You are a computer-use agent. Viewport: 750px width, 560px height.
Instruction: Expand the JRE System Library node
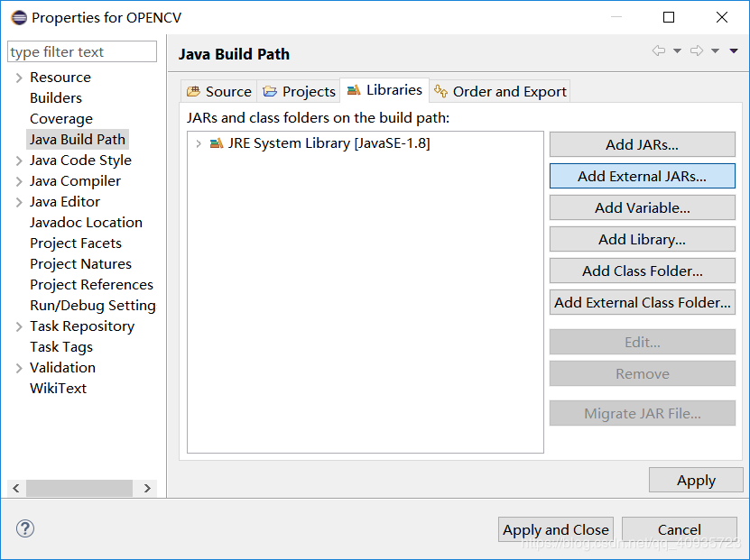click(x=199, y=143)
